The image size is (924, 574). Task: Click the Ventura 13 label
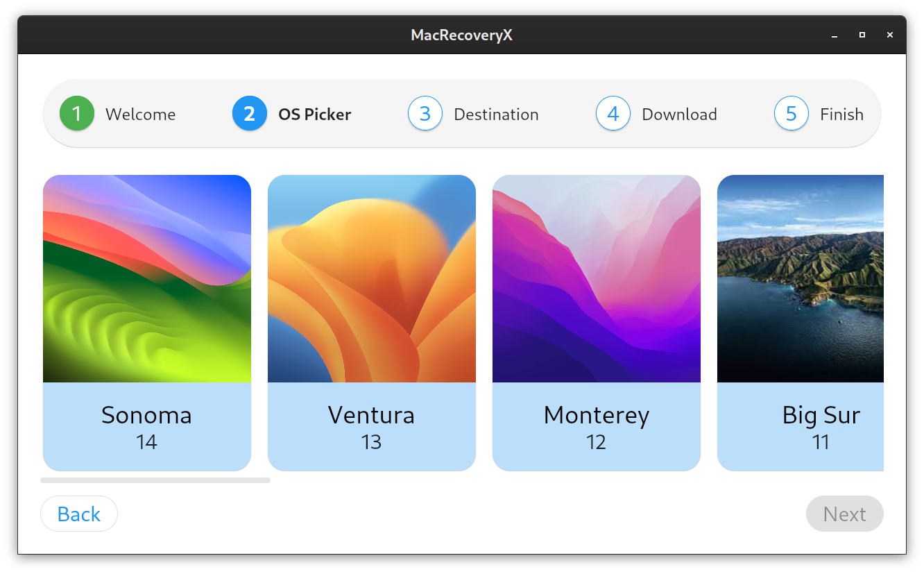tap(372, 427)
